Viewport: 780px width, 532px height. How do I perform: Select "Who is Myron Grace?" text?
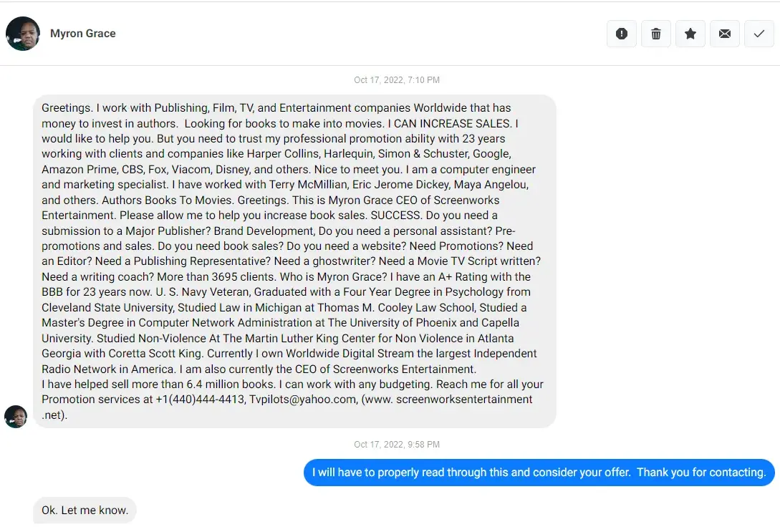[x=333, y=276]
